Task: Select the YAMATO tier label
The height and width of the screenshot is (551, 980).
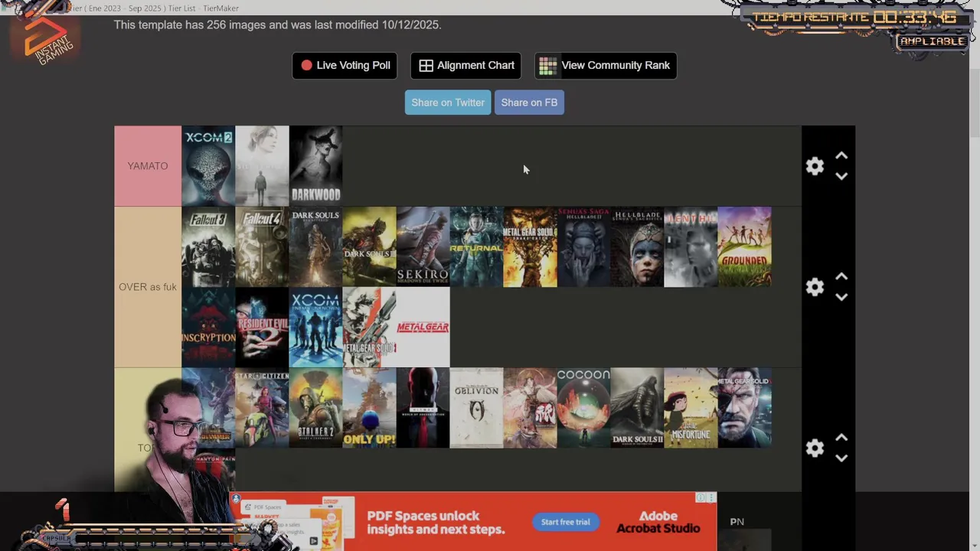Action: tap(148, 166)
